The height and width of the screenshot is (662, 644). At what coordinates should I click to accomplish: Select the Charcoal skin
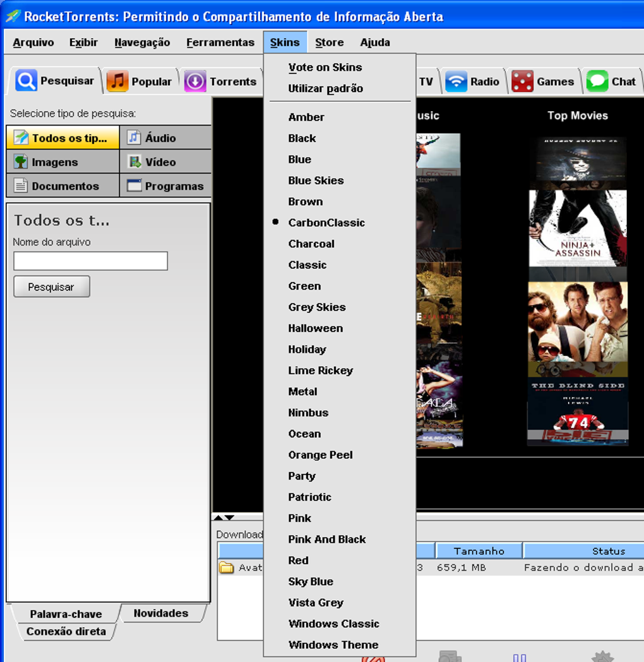click(x=340, y=244)
